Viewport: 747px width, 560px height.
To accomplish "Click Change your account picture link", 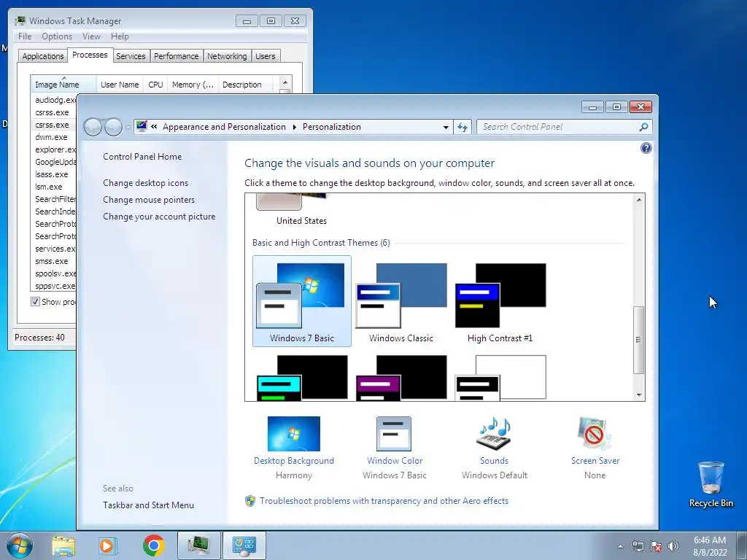I will [x=159, y=216].
